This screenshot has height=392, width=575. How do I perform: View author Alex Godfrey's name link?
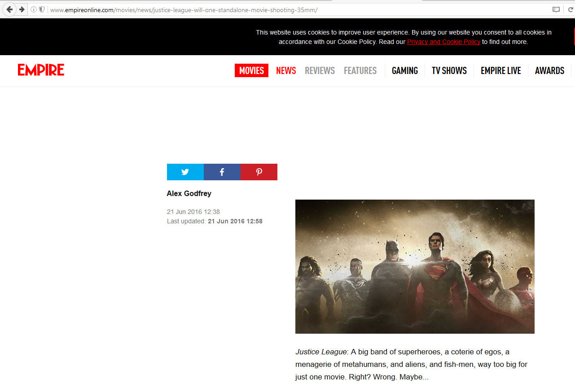click(x=189, y=194)
